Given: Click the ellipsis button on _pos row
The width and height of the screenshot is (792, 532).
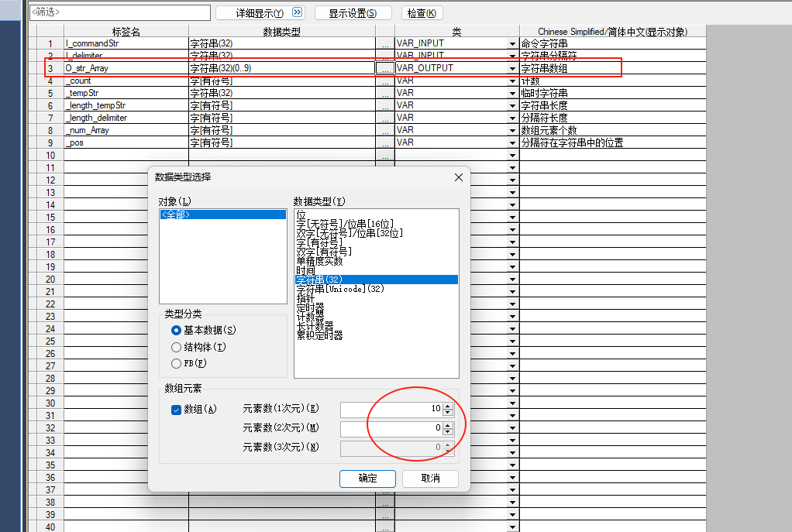Looking at the screenshot, I should pyautogui.click(x=384, y=142).
